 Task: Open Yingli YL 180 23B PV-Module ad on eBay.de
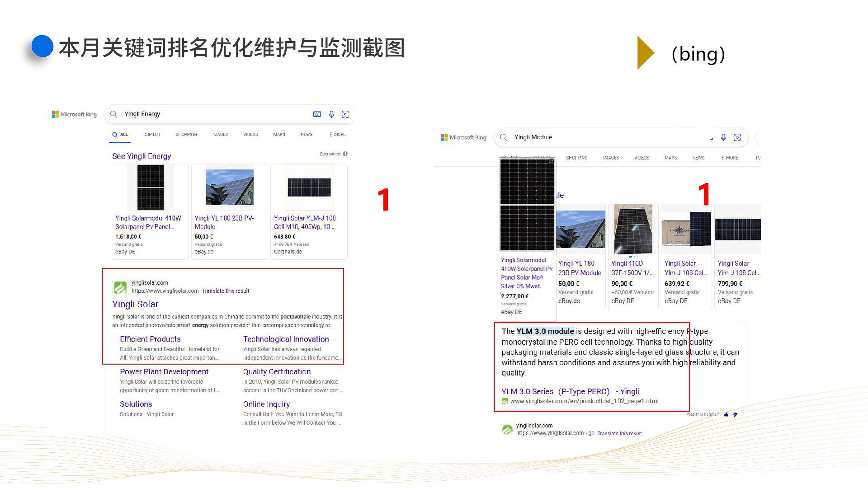tap(230, 211)
